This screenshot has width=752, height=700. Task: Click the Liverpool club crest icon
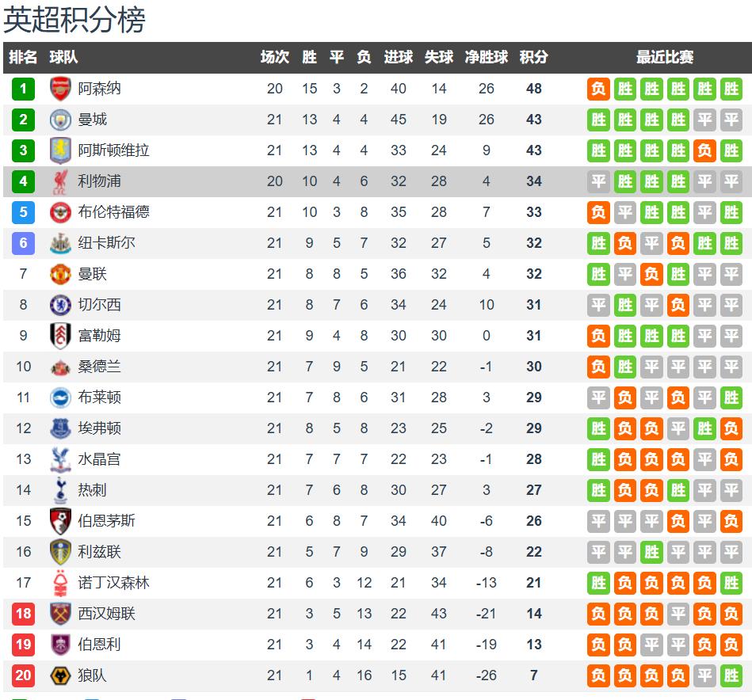(x=60, y=181)
